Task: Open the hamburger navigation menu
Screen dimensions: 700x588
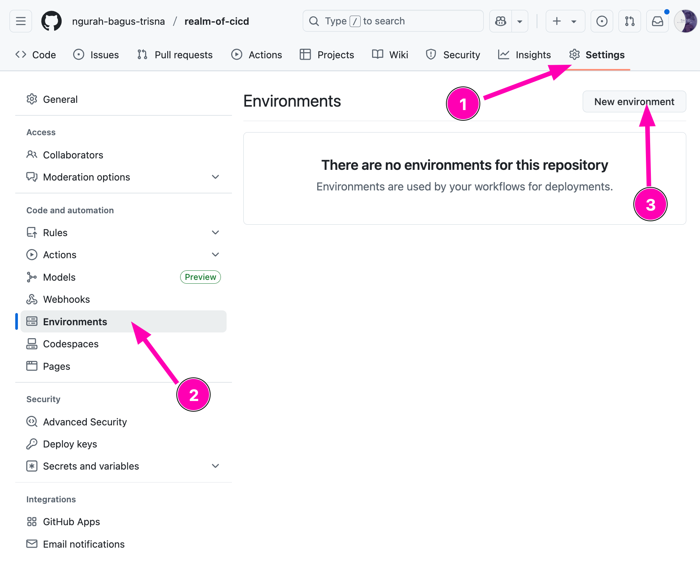Action: [x=21, y=21]
